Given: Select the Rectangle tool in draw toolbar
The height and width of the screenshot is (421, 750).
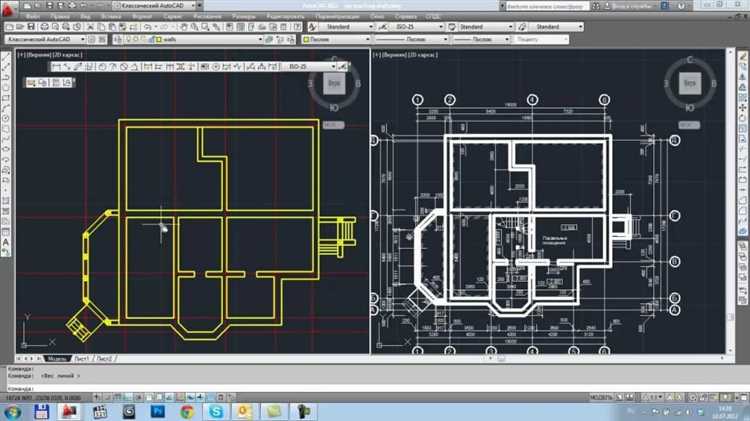Looking at the screenshot, I should click(6, 98).
